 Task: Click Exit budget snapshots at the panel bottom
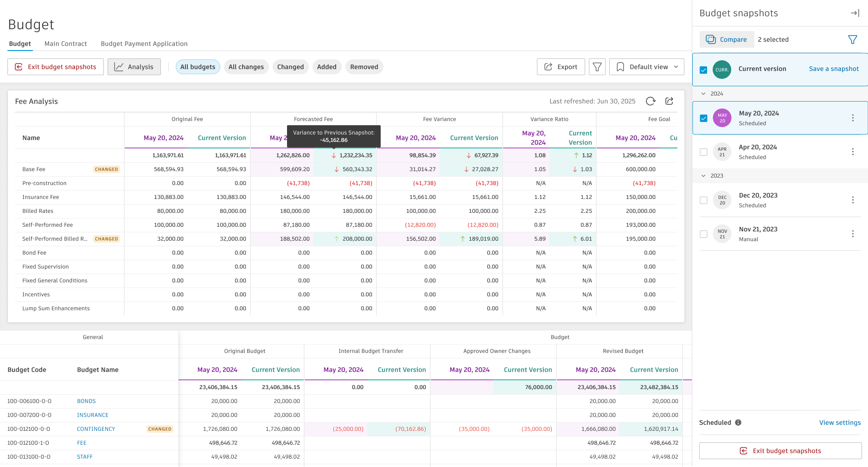coord(780,451)
